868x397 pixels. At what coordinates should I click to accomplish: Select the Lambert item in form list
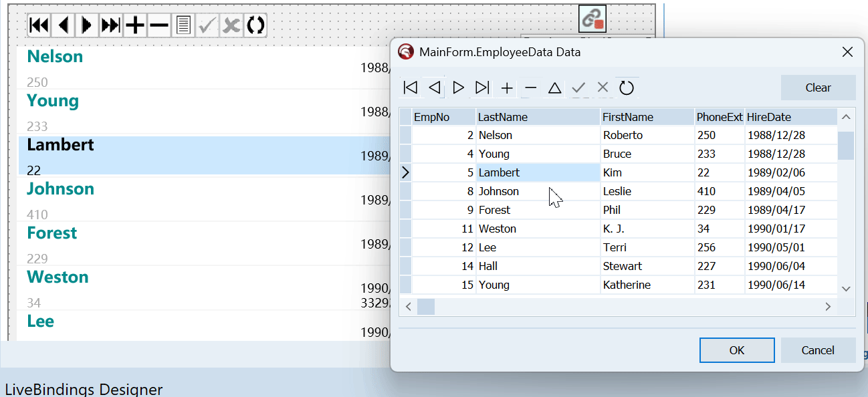[x=204, y=156]
